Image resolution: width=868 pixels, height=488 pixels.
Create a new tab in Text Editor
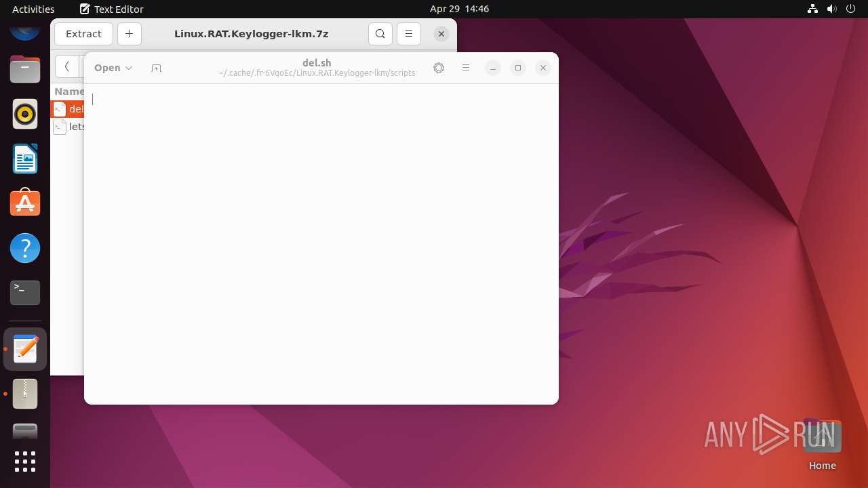click(x=156, y=68)
